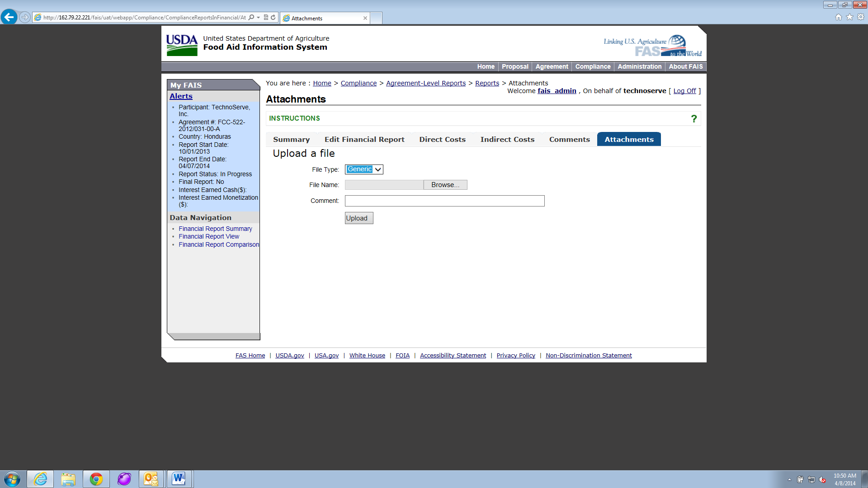Screen dimensions: 868x488
Task: Click the Log Off link
Action: click(684, 91)
